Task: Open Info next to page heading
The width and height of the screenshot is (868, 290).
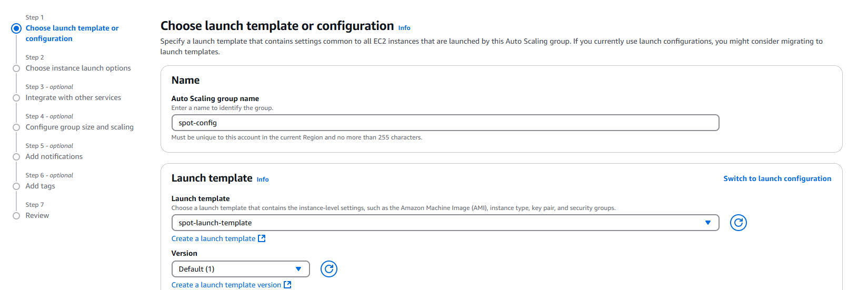Action: click(x=404, y=28)
